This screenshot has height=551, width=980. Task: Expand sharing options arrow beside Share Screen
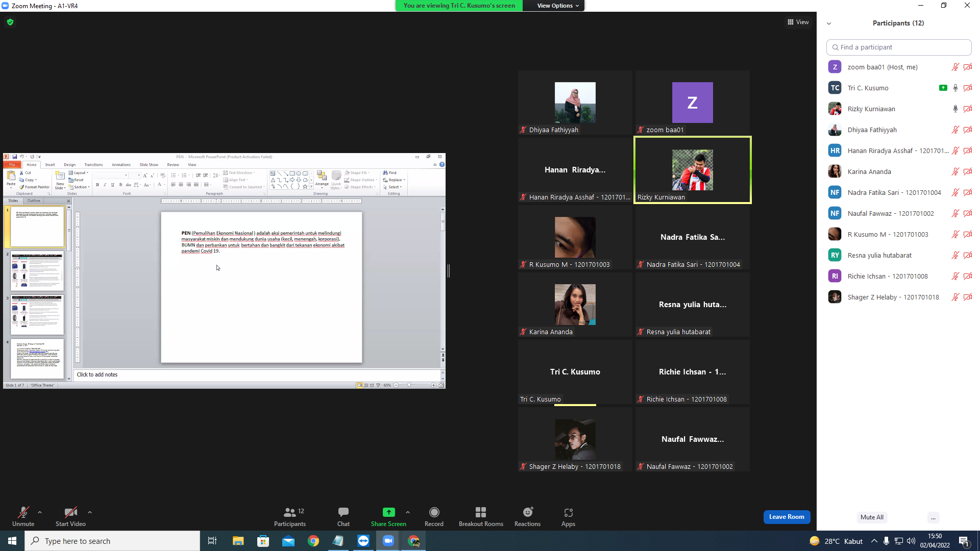408,512
